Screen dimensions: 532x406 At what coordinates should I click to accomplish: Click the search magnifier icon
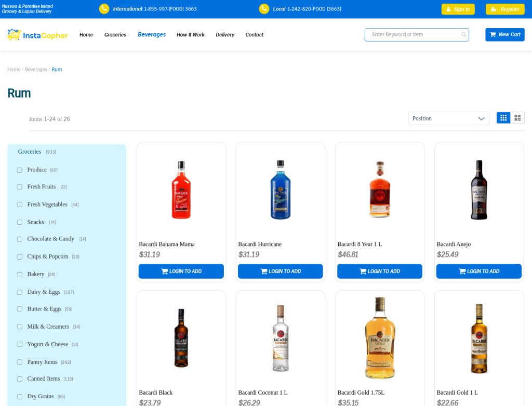pyautogui.click(x=463, y=35)
